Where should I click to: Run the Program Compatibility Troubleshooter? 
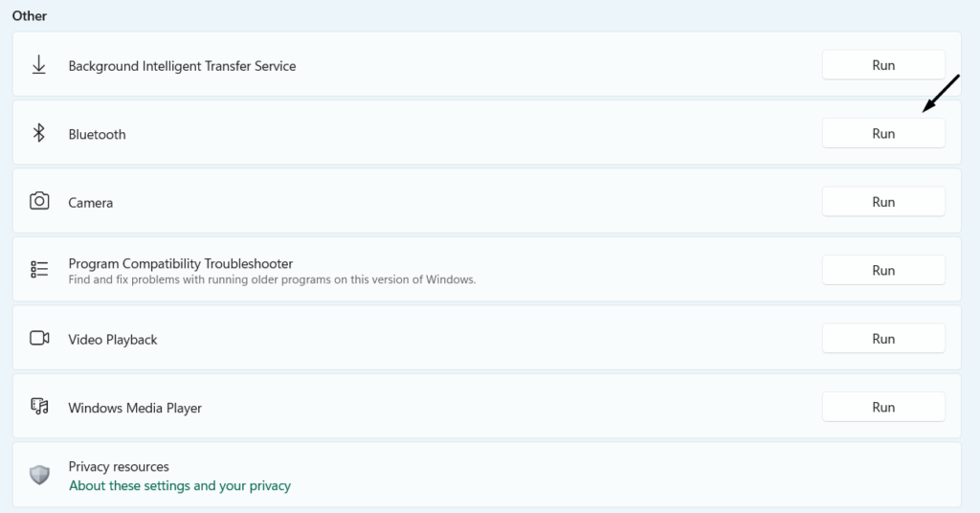(883, 270)
